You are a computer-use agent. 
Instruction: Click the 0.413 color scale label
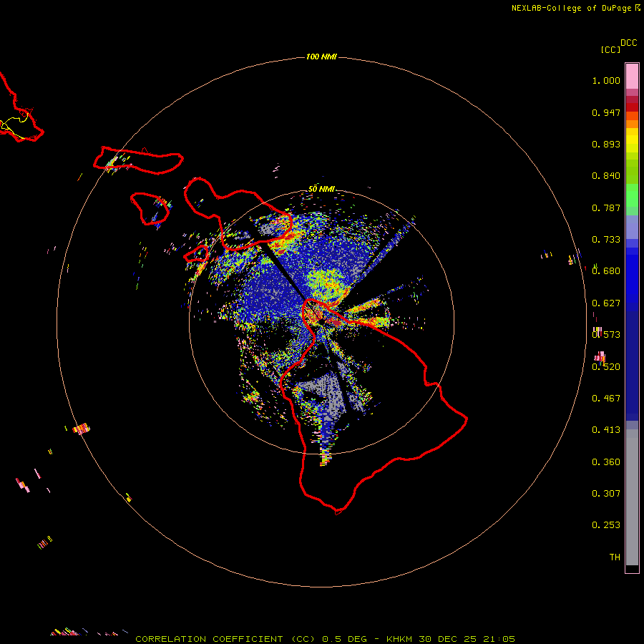point(606,430)
